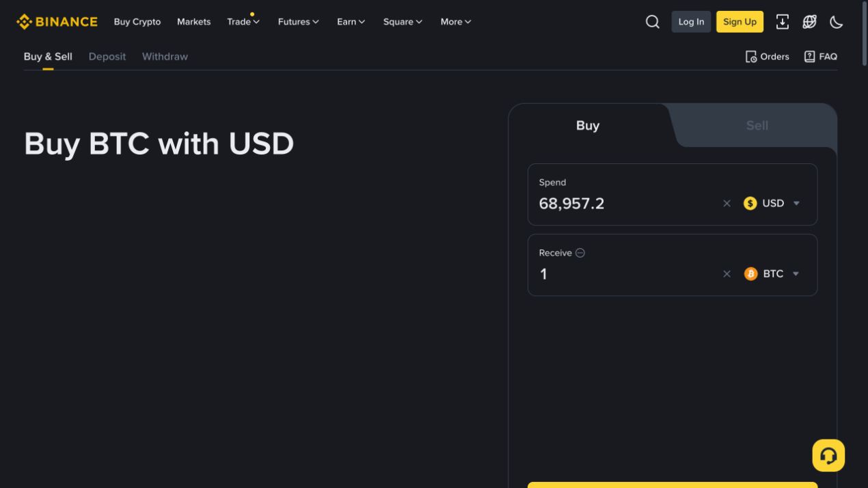This screenshot has width=868, height=488.
Task: Open the USD currency dropdown arrow
Action: click(796, 203)
